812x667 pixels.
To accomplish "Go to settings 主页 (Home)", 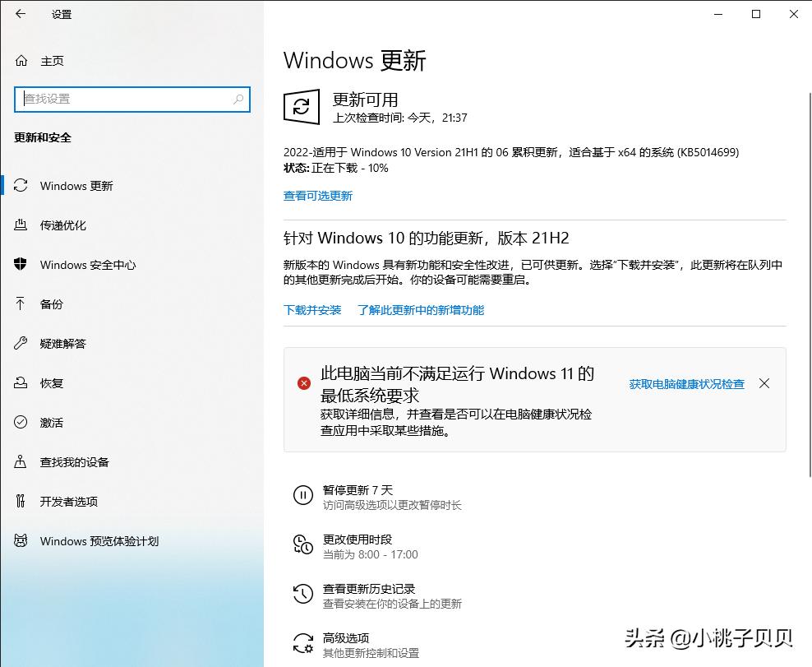I will (x=51, y=61).
